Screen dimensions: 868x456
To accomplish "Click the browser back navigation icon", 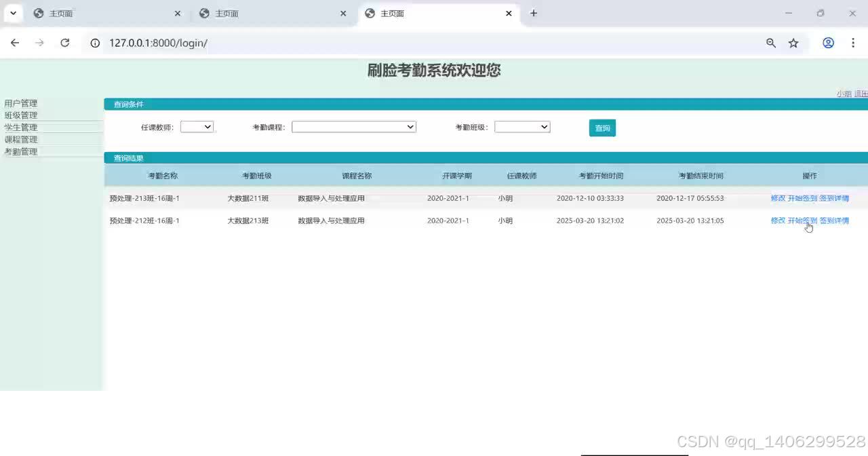I will click(15, 42).
